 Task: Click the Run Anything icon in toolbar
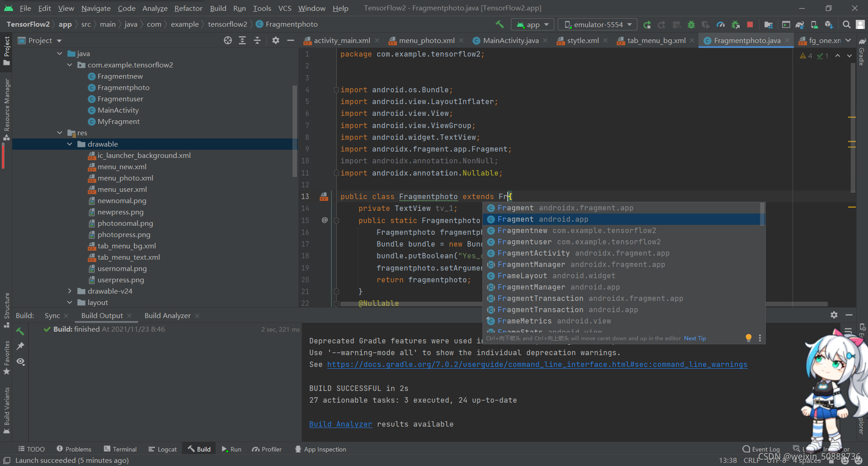click(x=786, y=24)
